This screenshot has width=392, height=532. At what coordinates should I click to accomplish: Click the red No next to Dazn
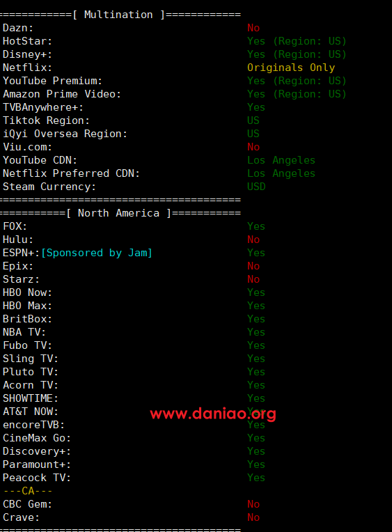click(x=253, y=28)
